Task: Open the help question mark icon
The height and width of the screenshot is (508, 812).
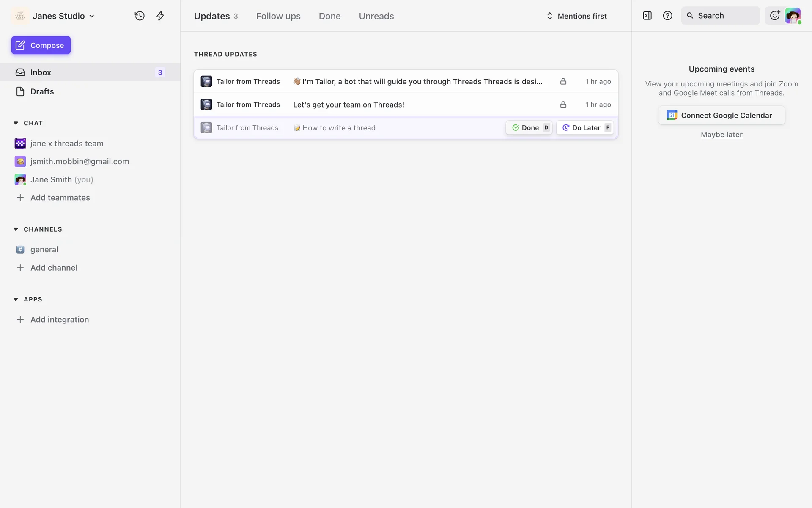Action: coord(667,16)
